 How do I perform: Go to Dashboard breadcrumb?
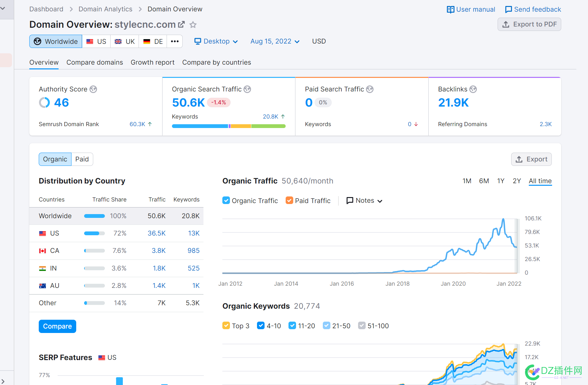46,9
